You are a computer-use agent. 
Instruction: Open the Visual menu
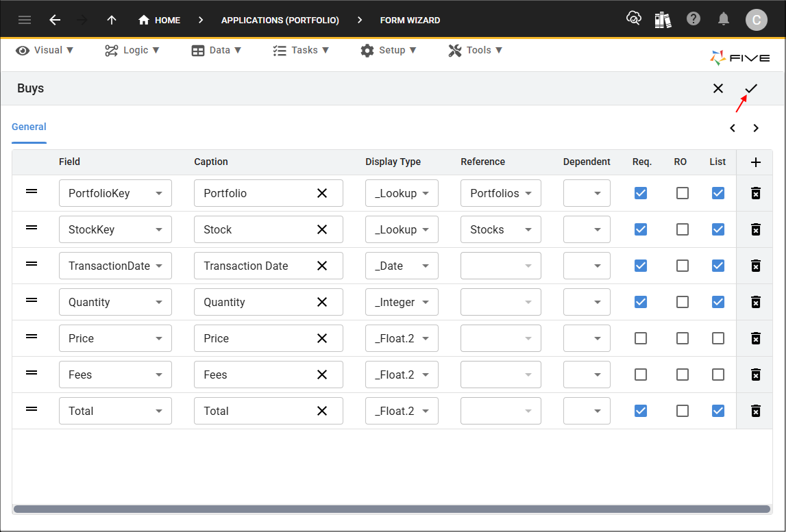[x=45, y=50]
